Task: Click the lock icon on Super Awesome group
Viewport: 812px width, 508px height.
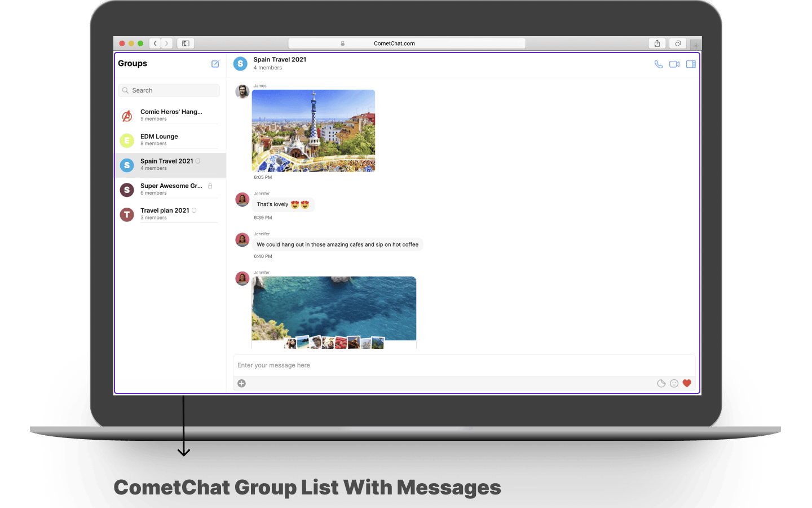Action: click(x=210, y=186)
